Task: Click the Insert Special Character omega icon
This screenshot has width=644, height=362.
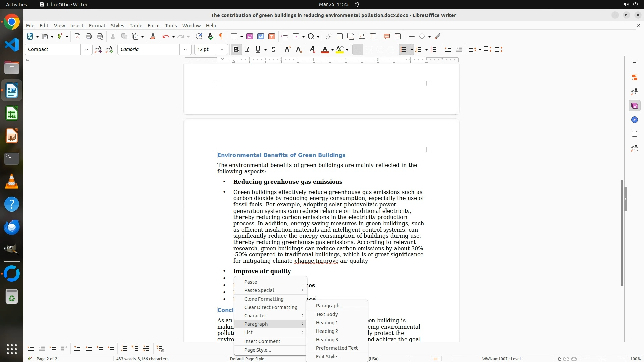Action: (x=311, y=37)
